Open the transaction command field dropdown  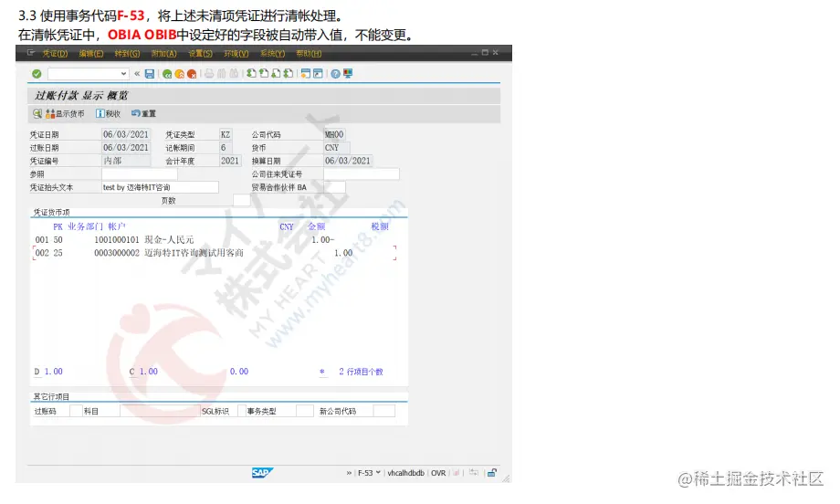click(x=124, y=74)
